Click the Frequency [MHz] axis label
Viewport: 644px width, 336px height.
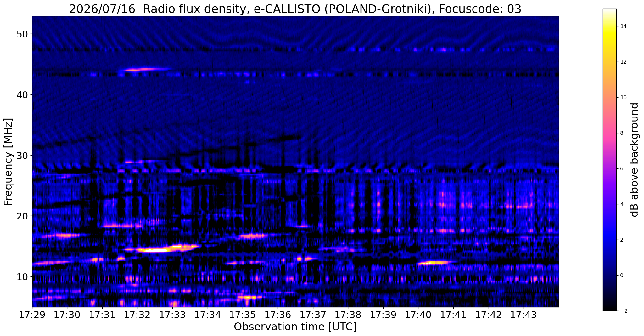tap(8, 162)
